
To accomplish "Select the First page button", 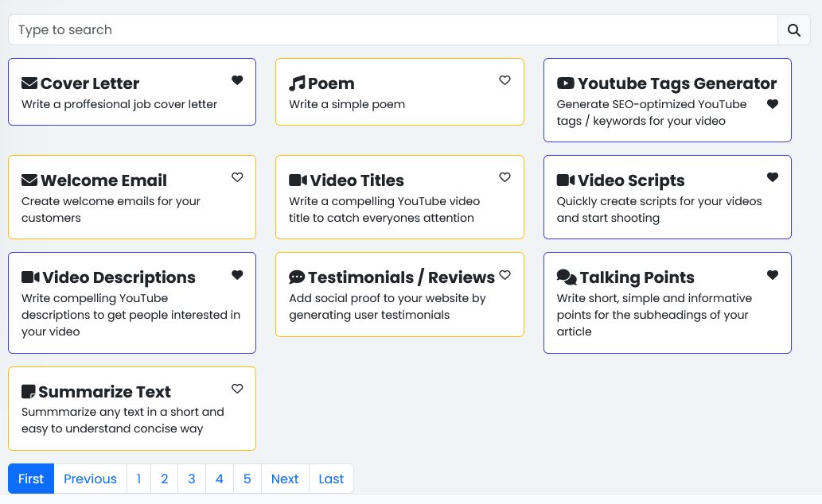I will point(31,479).
